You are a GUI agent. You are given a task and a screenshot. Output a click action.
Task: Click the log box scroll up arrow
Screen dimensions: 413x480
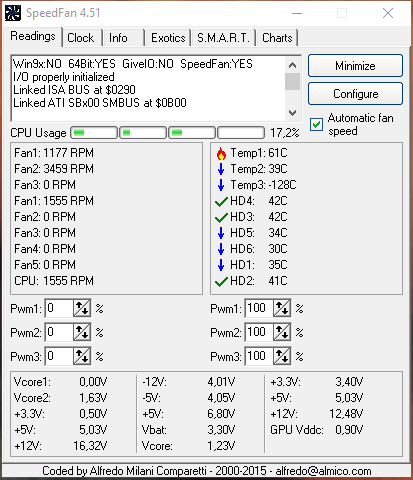[292, 65]
